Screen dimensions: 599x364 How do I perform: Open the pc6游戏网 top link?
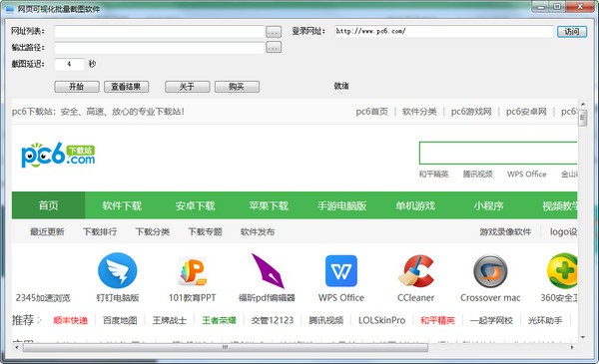coord(471,112)
